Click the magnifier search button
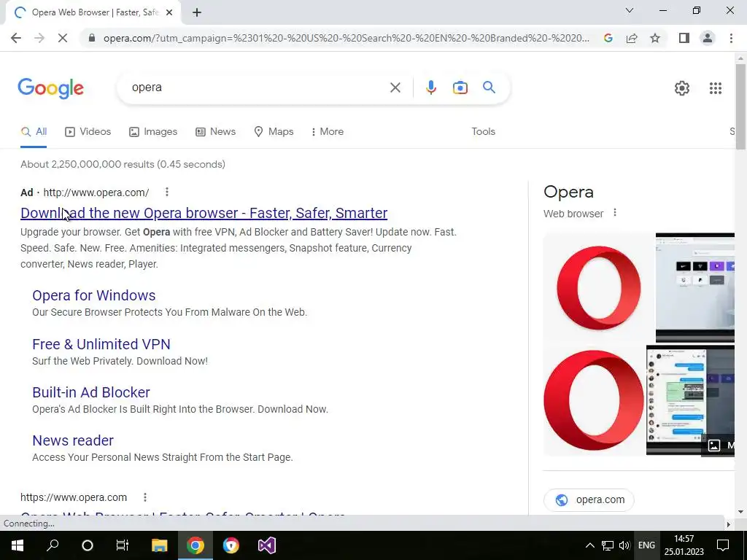 (x=489, y=87)
